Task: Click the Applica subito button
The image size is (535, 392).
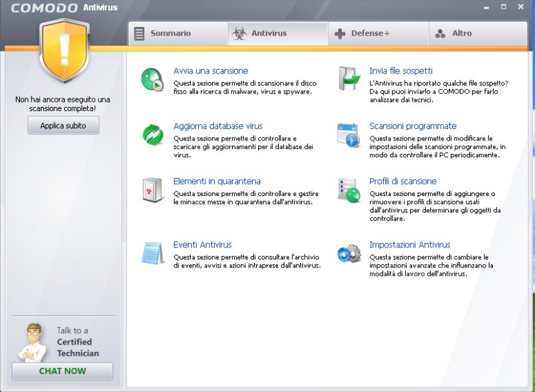Action: (64, 126)
